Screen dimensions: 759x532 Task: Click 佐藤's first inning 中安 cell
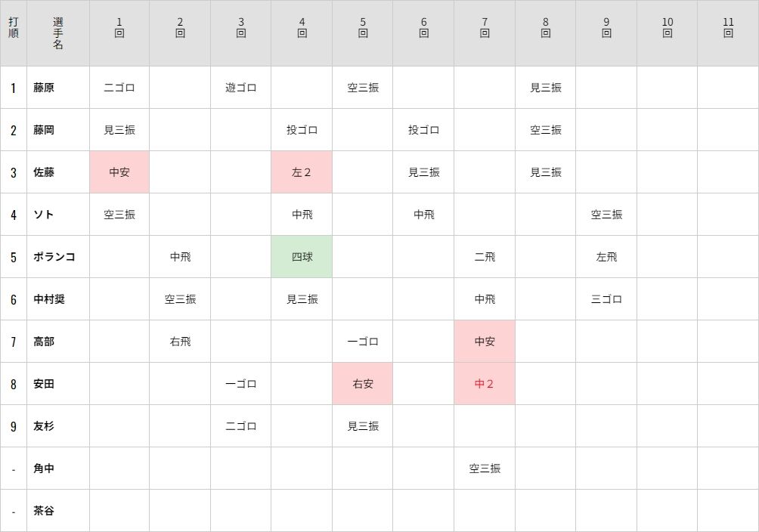click(x=119, y=172)
